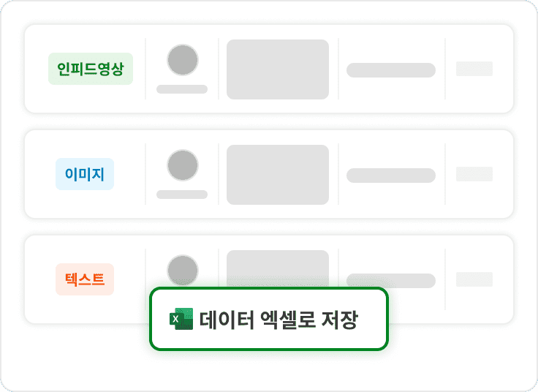Select the 인피드영상 type badge
538x392 pixels.
(91, 69)
